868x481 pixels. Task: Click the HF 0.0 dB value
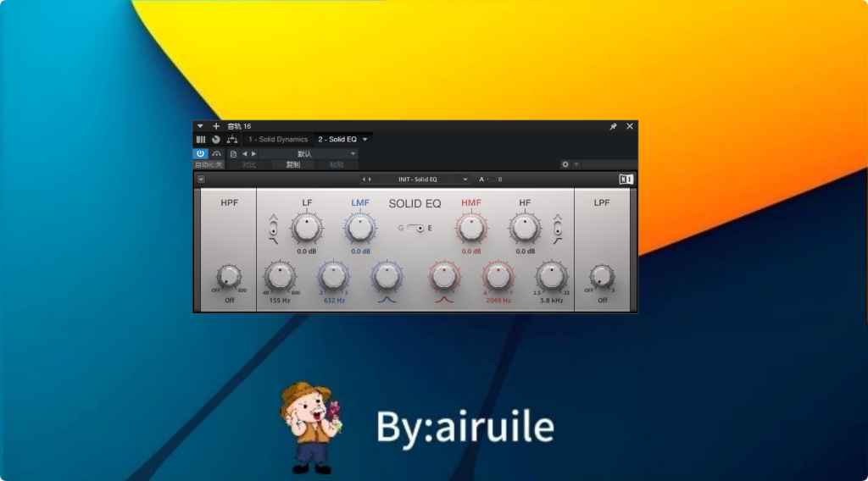(526, 251)
